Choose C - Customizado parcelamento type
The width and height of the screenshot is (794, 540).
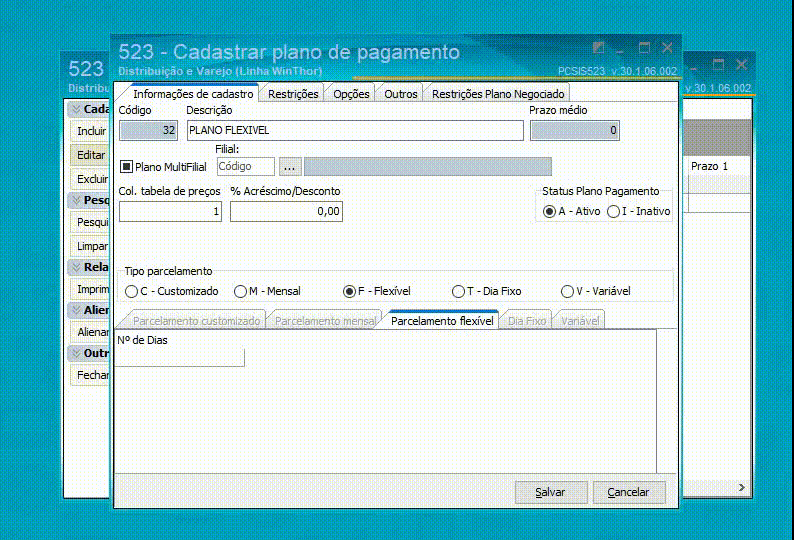click(x=131, y=291)
